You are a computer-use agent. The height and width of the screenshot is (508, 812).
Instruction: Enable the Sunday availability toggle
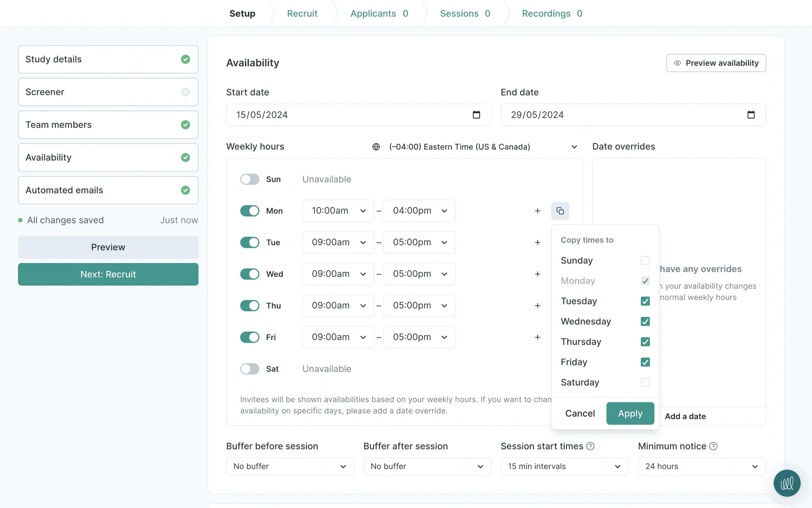point(250,179)
